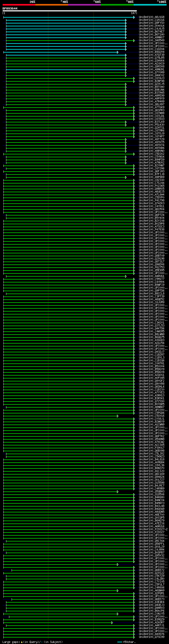Click UniRef100_A7QT39 label
169x644 pixels.
click(x=152, y=55)
